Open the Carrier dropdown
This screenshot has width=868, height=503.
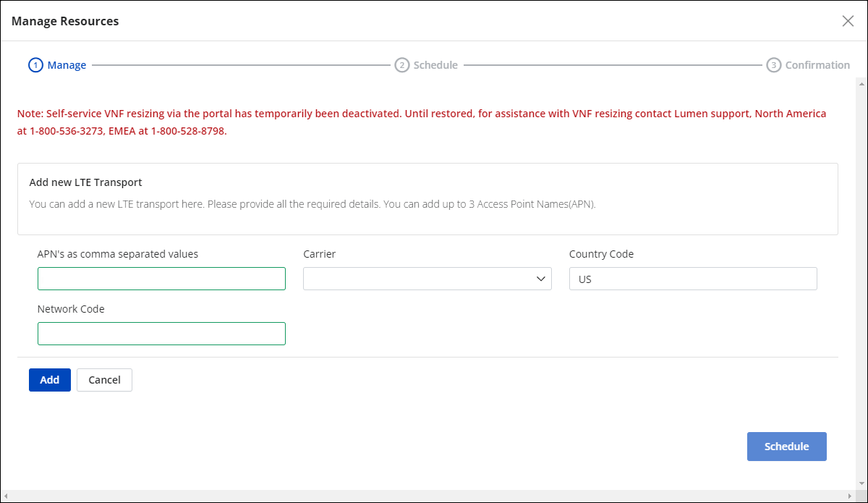427,279
